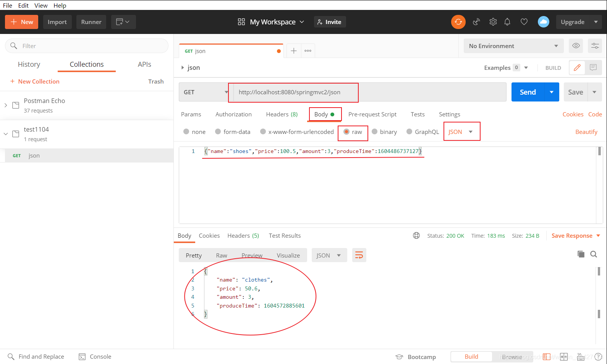Image resolution: width=607 pixels, height=364 pixels.
Task: Click the orange New button
Action: click(x=21, y=22)
